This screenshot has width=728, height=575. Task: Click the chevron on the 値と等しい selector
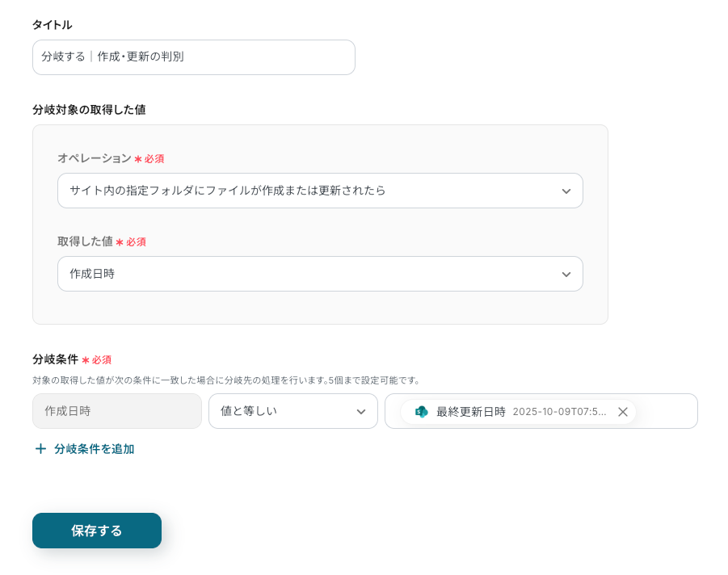click(x=360, y=412)
